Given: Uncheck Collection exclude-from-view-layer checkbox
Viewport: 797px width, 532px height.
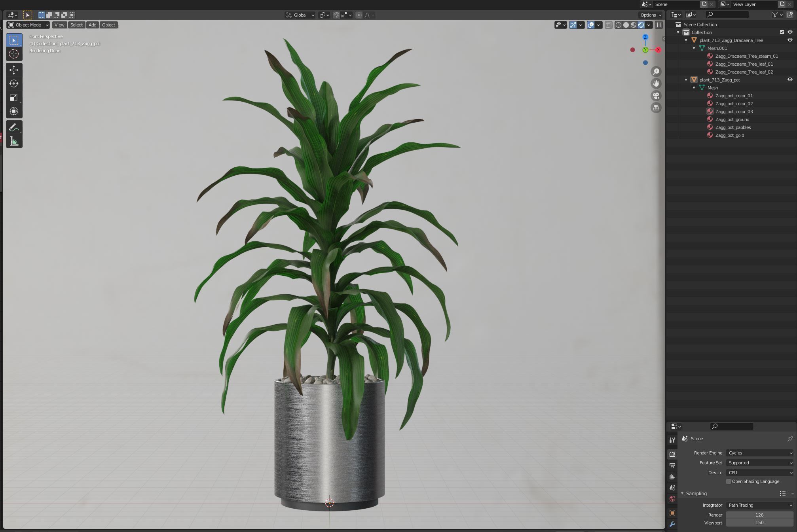Looking at the screenshot, I should point(782,32).
